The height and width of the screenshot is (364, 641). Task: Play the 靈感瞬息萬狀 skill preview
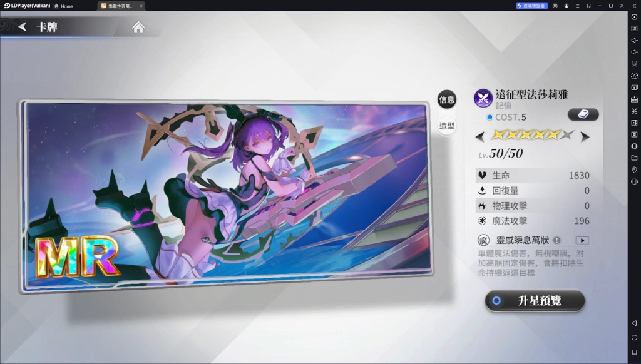pos(582,240)
